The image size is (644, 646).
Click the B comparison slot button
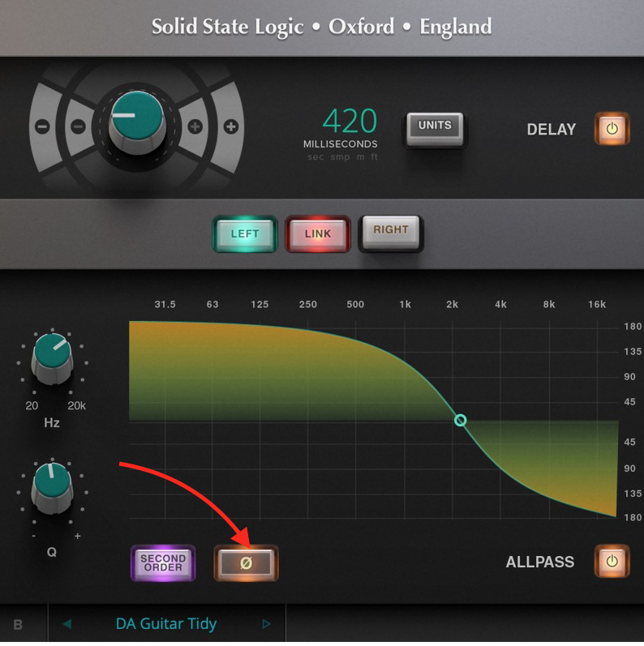click(x=18, y=625)
